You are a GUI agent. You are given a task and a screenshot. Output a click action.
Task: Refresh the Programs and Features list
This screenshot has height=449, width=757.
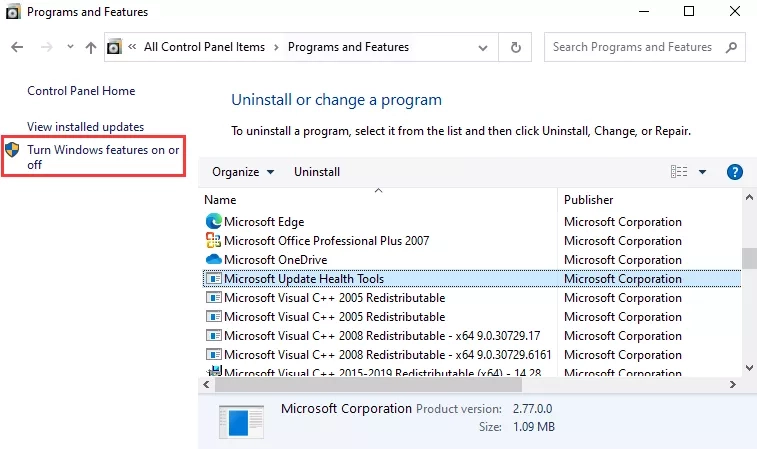[x=515, y=47]
